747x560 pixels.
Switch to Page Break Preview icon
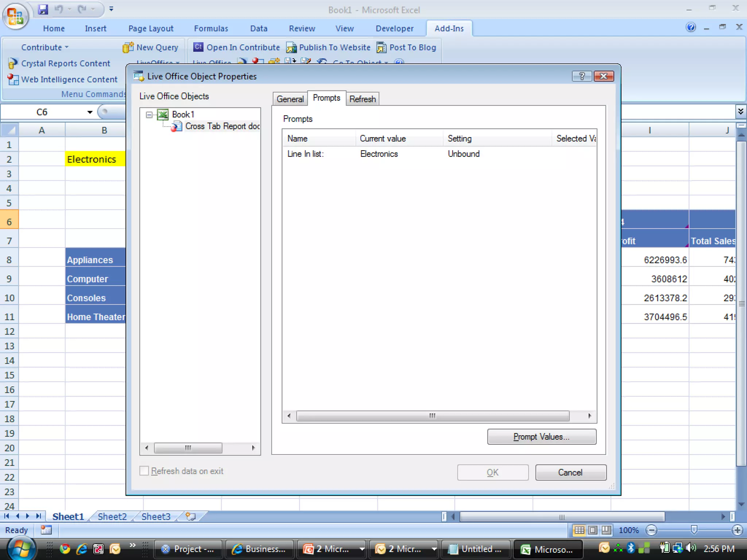point(606,530)
